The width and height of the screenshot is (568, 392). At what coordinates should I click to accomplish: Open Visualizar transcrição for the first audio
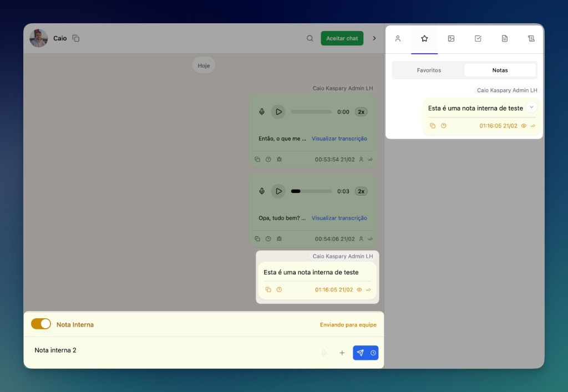(x=339, y=138)
